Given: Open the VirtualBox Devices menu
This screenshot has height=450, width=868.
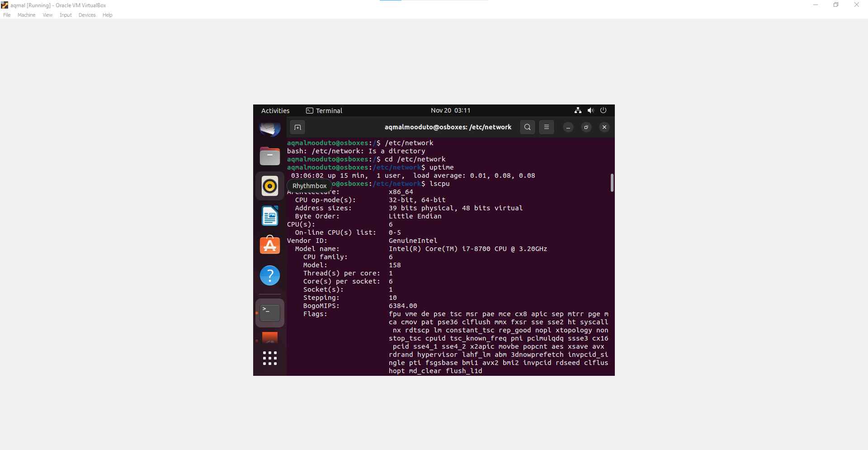Looking at the screenshot, I should (x=87, y=15).
